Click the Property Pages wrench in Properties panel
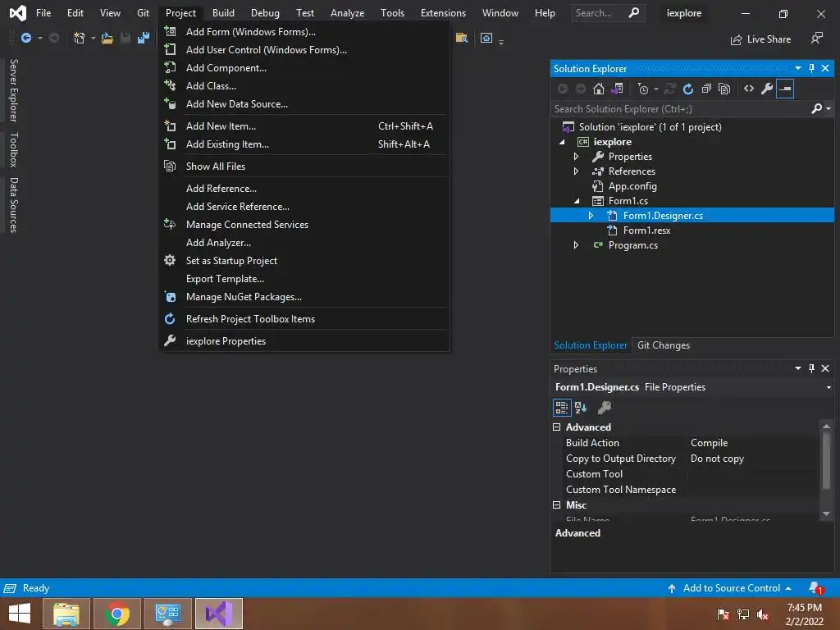 click(605, 408)
